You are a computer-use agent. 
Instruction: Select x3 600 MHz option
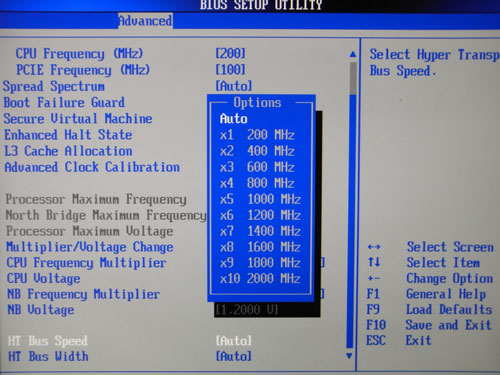[257, 167]
